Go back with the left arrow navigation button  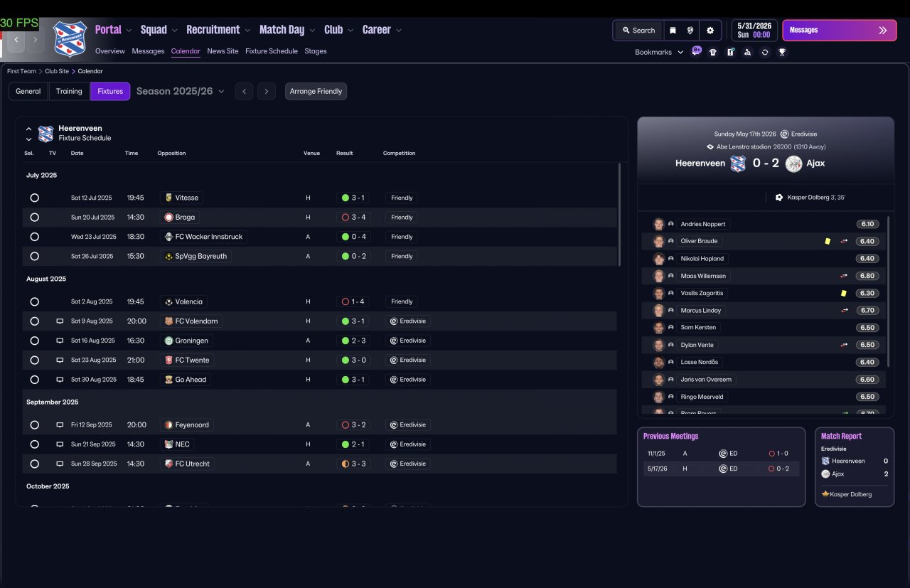[16, 40]
